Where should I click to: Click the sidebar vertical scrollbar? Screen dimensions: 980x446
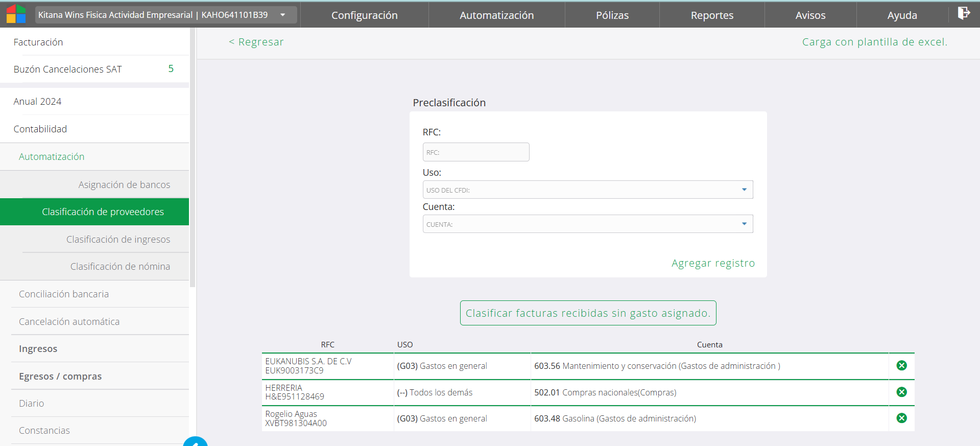(193, 153)
